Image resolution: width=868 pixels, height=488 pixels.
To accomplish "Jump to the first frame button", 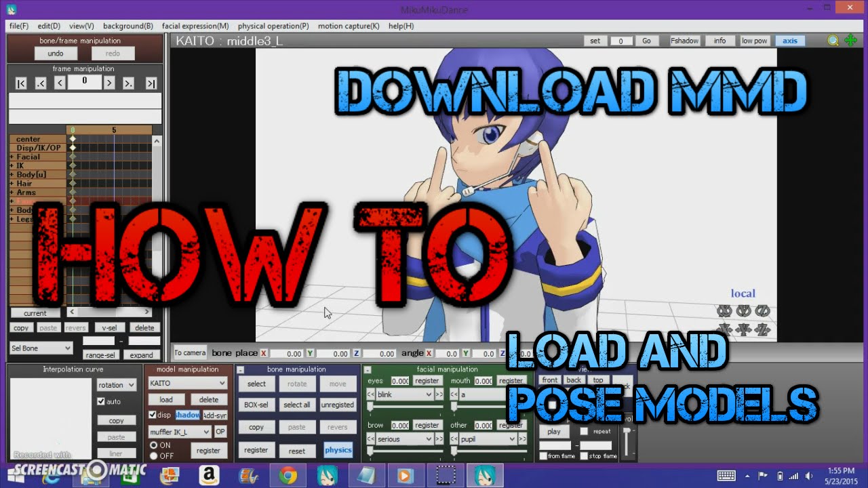I will point(21,83).
